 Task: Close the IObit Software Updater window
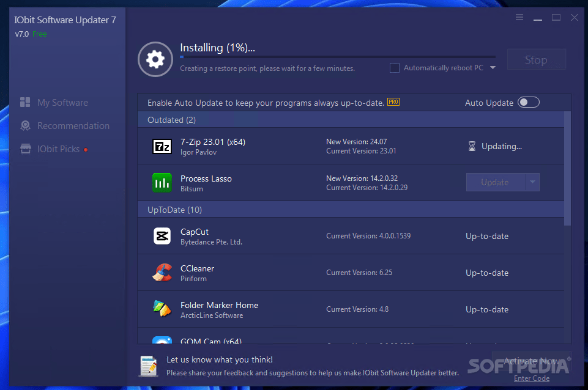[574, 18]
